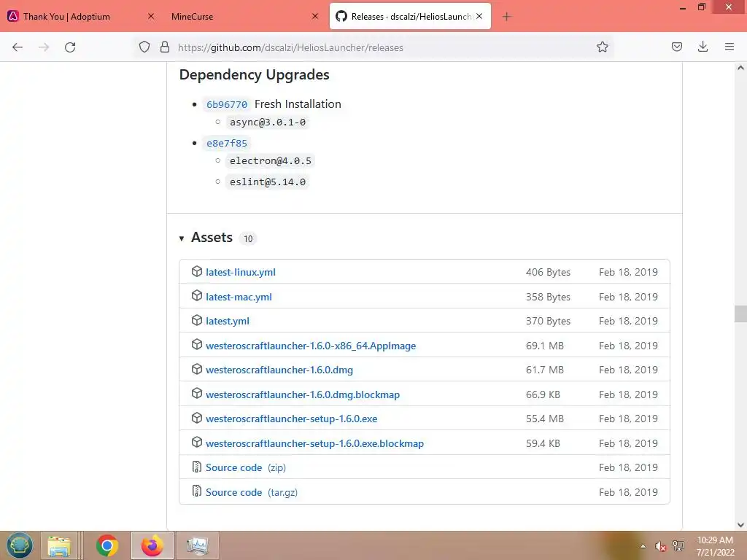This screenshot has height=560, width=747.
Task: Show hidden system tray icons
Action: coord(643,546)
